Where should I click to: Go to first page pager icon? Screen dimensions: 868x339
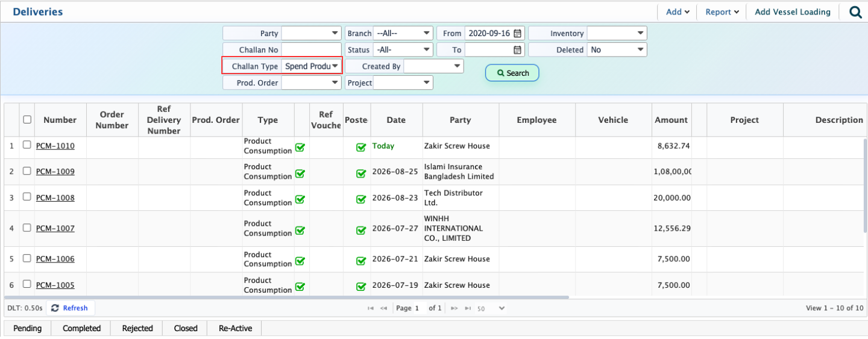pyautogui.click(x=370, y=308)
